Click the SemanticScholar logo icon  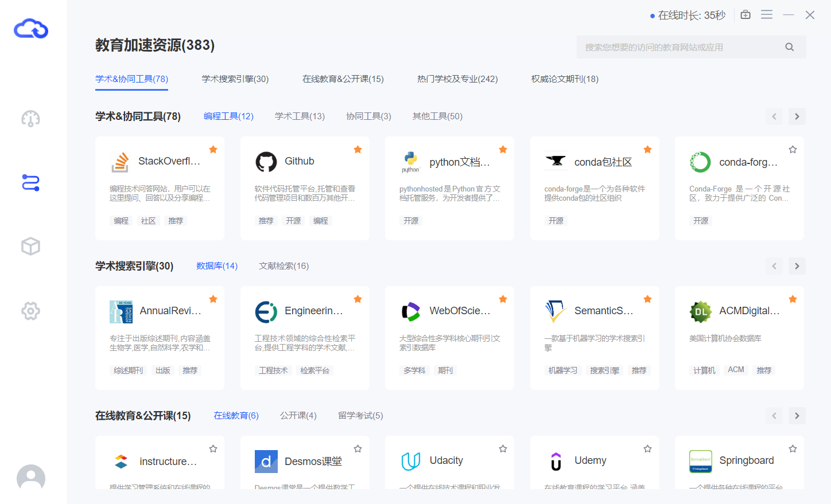click(556, 311)
